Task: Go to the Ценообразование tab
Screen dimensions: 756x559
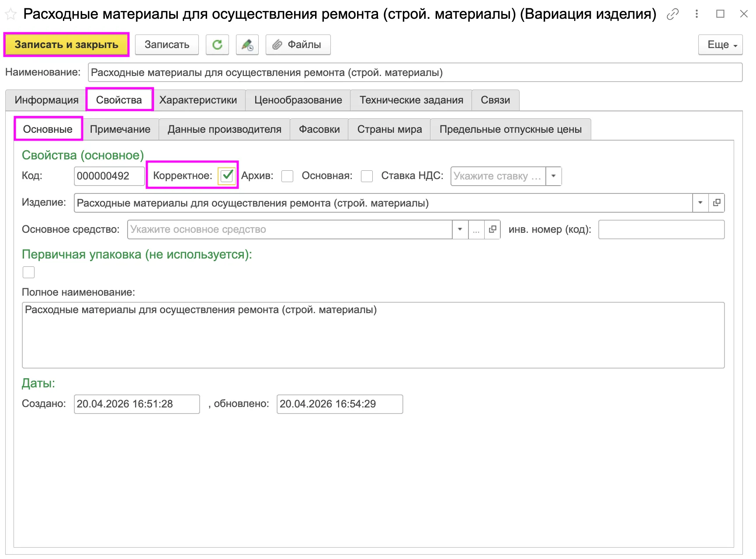Action: pos(298,100)
